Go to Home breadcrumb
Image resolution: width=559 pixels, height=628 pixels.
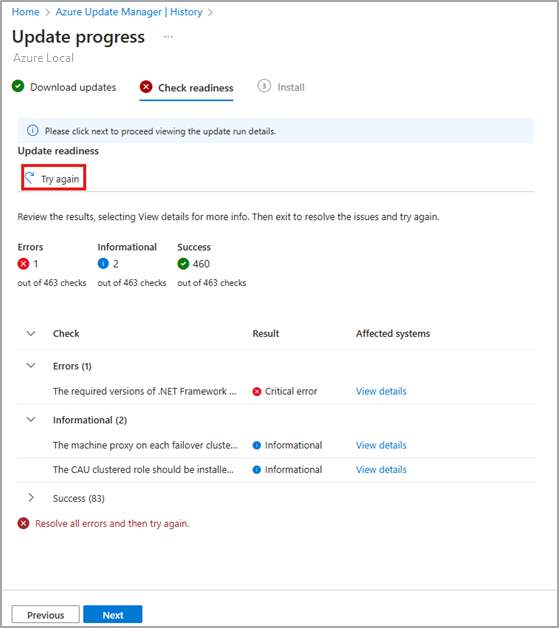pos(26,12)
